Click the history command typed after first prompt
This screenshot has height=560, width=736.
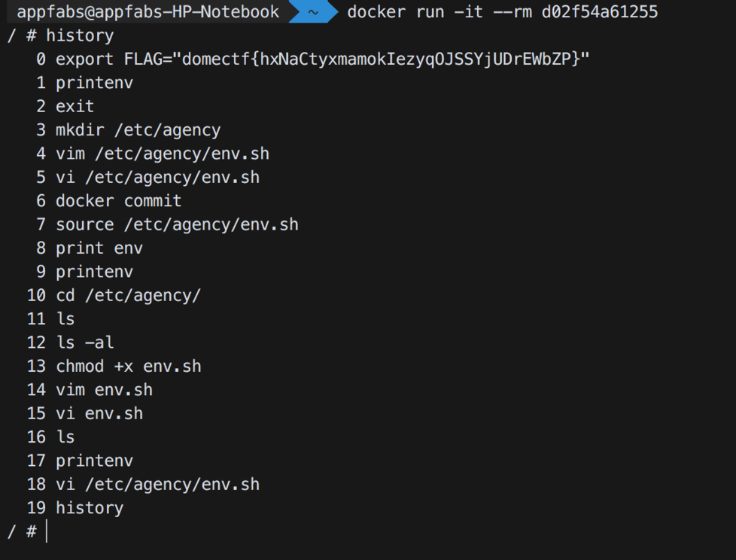point(79,35)
